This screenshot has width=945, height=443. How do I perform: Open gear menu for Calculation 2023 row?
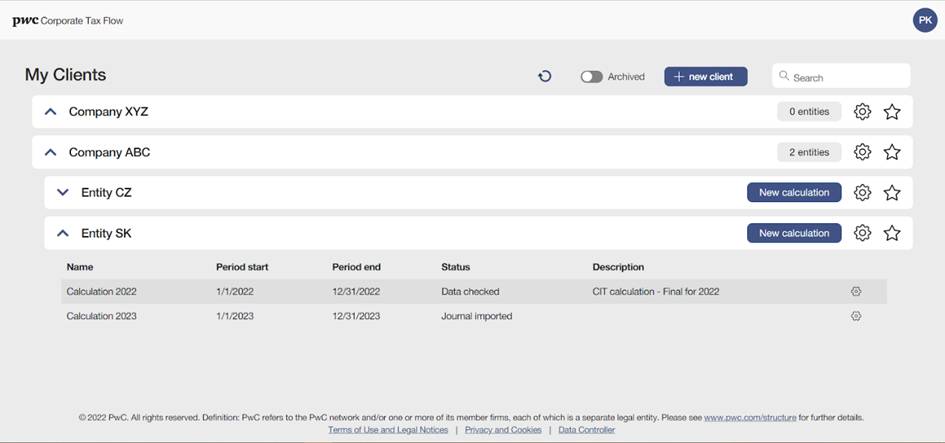856,316
